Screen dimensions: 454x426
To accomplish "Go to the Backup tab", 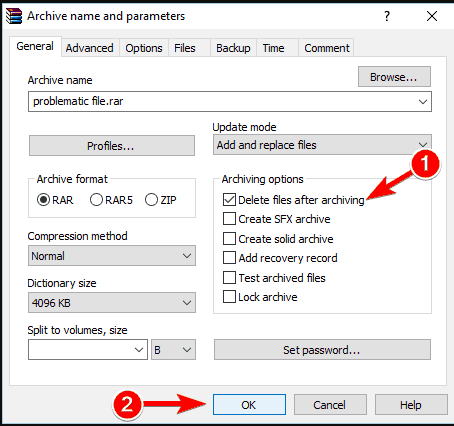I will [x=233, y=48].
